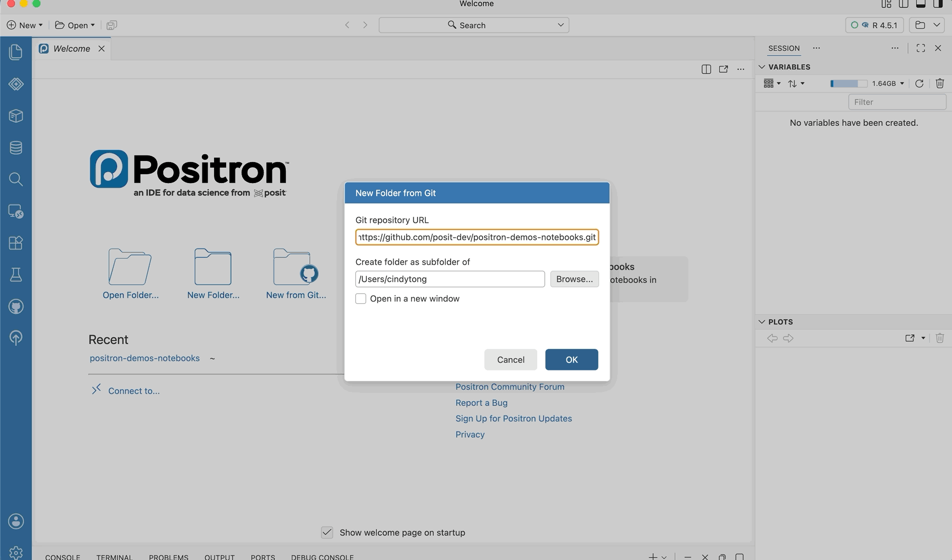Viewport: 952px width, 560px height.
Task: Open the Explorer view in activity bar
Action: pos(16,52)
